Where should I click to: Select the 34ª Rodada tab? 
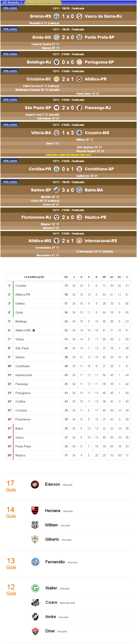click(11, 2)
